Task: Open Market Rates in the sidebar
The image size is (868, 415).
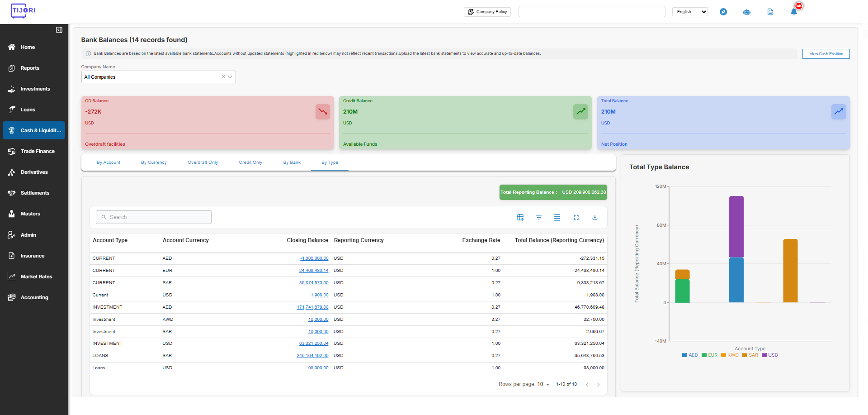Action: (34, 277)
